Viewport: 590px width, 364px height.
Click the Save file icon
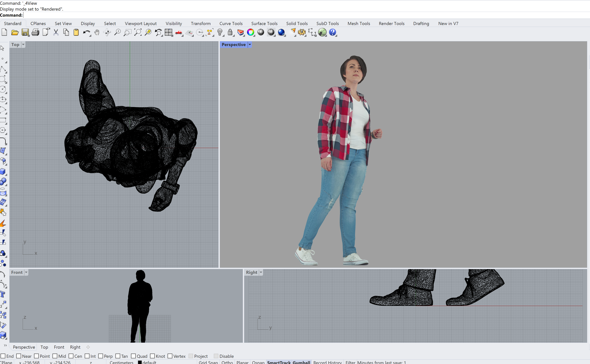point(25,32)
